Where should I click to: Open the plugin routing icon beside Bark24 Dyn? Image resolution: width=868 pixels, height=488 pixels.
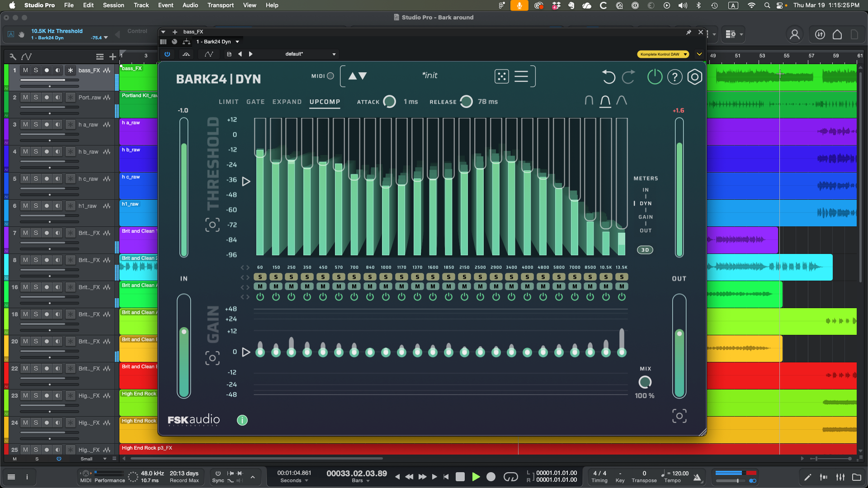pos(186,42)
